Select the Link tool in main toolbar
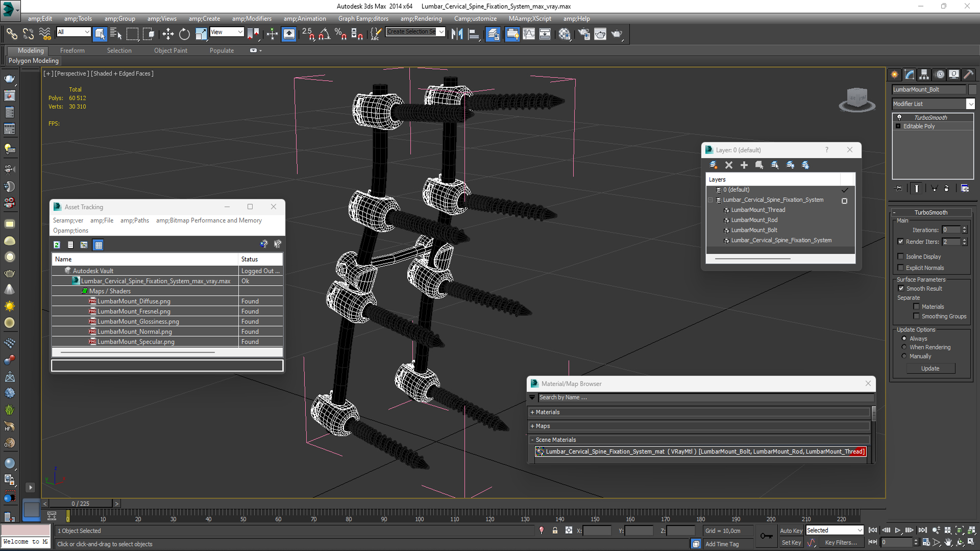The image size is (980, 551). [x=11, y=34]
